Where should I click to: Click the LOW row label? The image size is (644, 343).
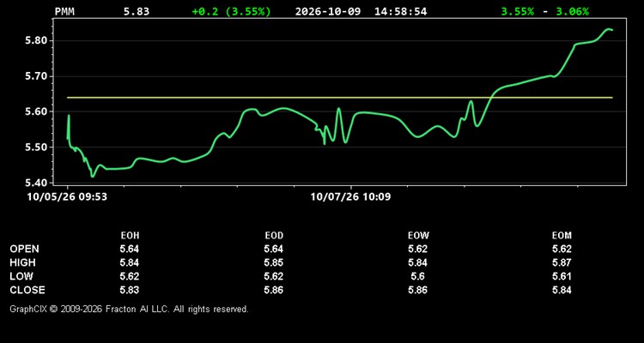21,276
